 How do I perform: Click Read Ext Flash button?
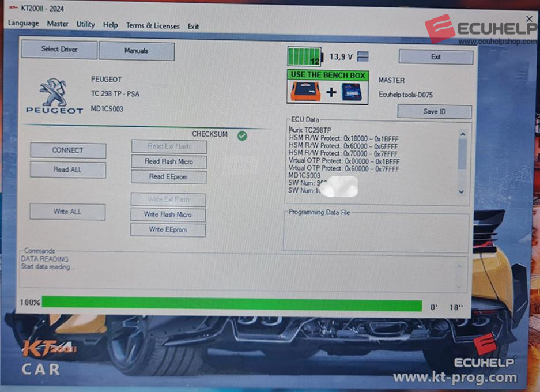(169, 146)
